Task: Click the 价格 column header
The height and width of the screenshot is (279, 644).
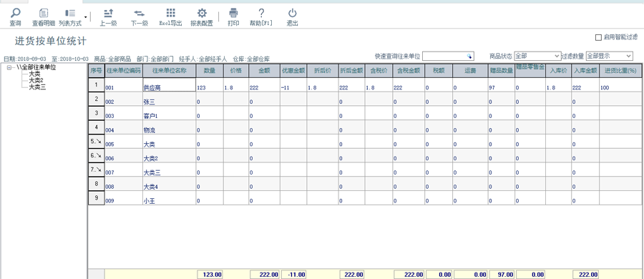Action: click(x=236, y=70)
